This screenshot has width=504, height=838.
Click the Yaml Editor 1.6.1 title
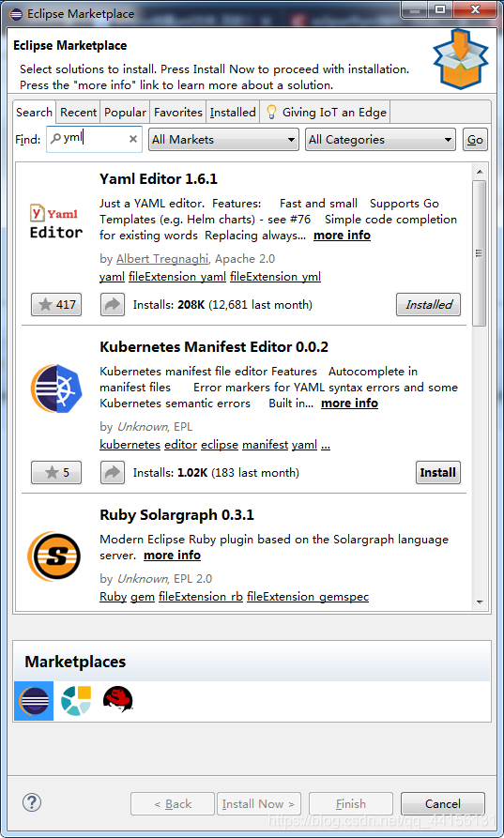pos(159,178)
